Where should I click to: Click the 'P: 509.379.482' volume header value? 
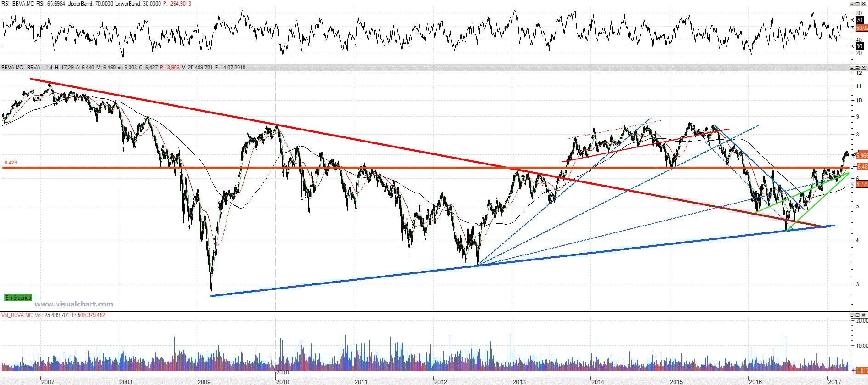click(88, 315)
